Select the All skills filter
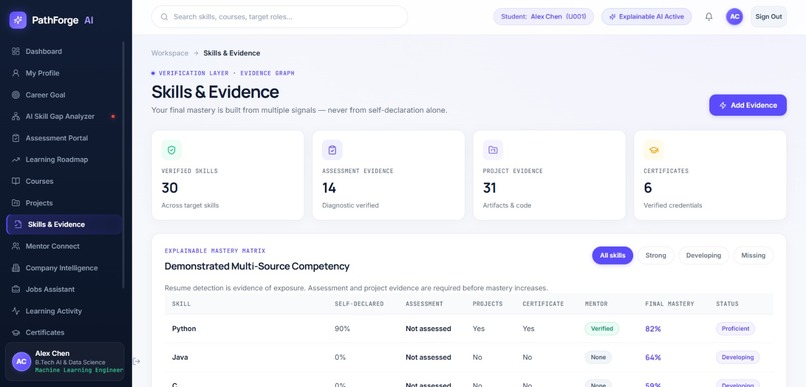Image resolution: width=806 pixels, height=387 pixels. click(x=612, y=255)
